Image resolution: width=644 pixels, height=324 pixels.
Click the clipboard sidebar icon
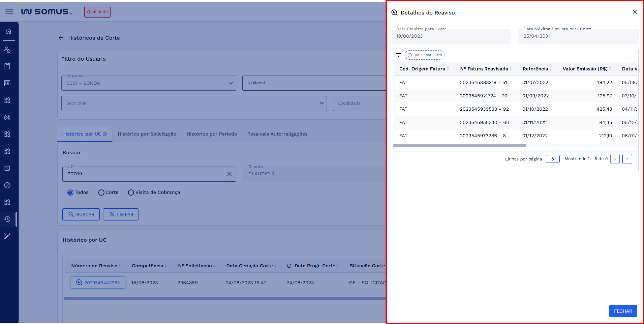pos(8,66)
